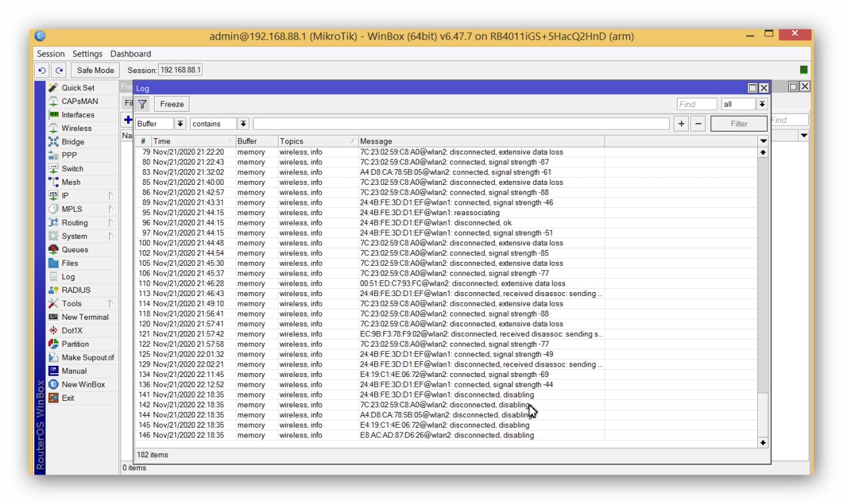843x504 pixels.
Task: Click the Filter button
Action: (x=739, y=124)
